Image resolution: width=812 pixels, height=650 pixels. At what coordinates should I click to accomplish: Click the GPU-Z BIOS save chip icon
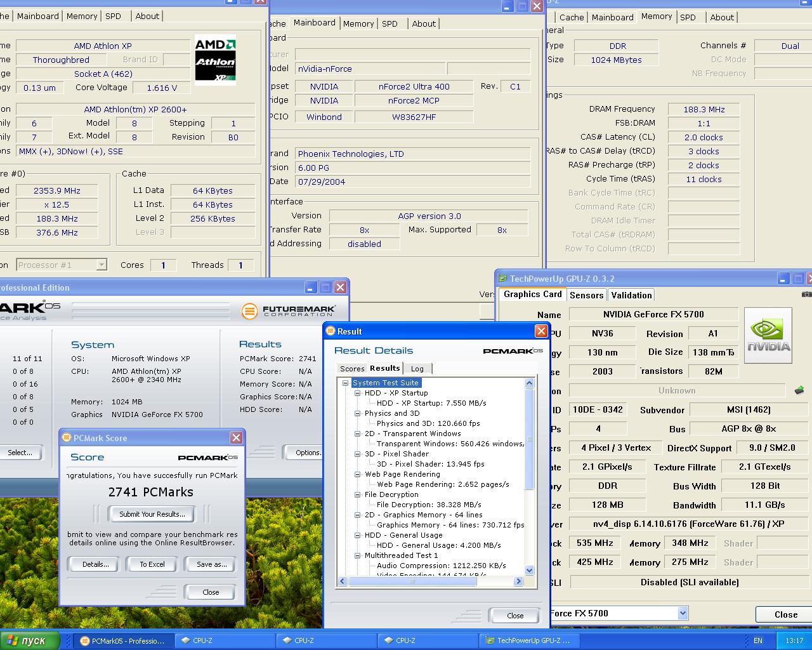(x=799, y=390)
